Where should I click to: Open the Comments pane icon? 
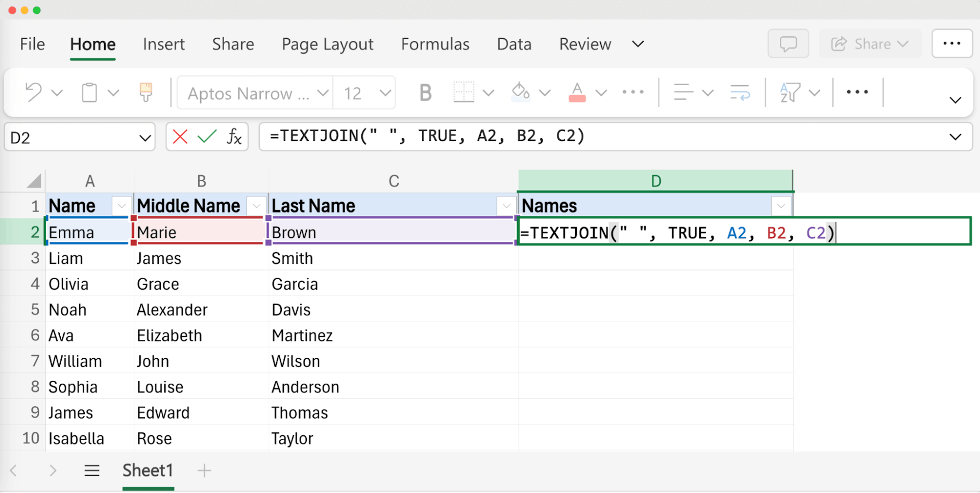coord(788,44)
